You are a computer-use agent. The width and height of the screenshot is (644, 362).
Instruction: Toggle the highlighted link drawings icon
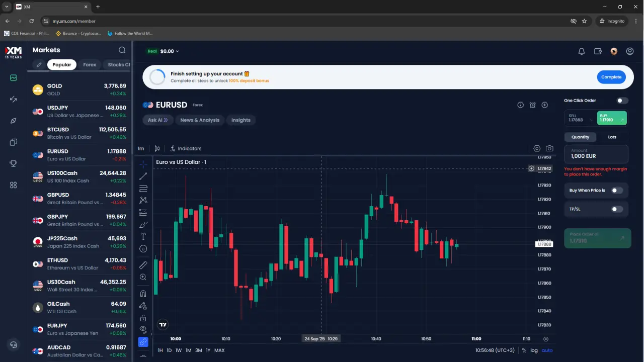pyautogui.click(x=143, y=342)
